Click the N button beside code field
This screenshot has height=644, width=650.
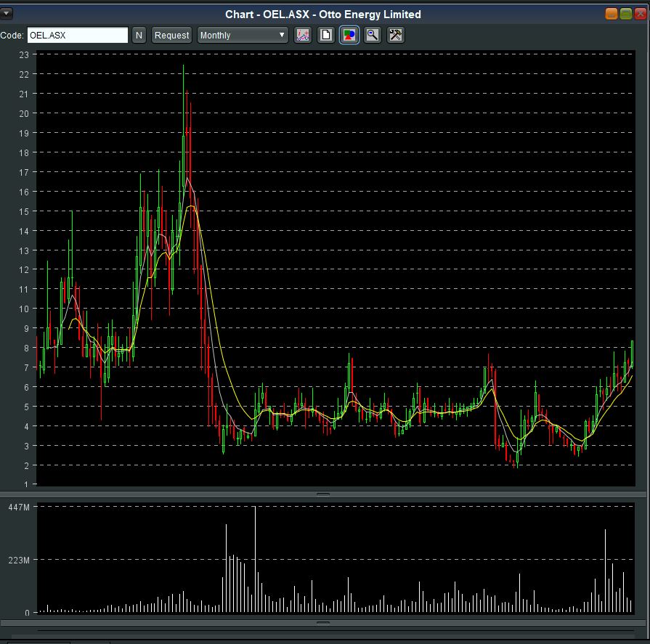click(139, 36)
